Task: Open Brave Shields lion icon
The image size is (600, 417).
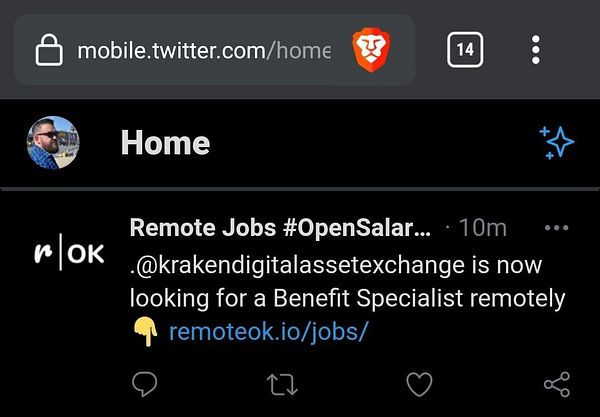Action: point(371,49)
